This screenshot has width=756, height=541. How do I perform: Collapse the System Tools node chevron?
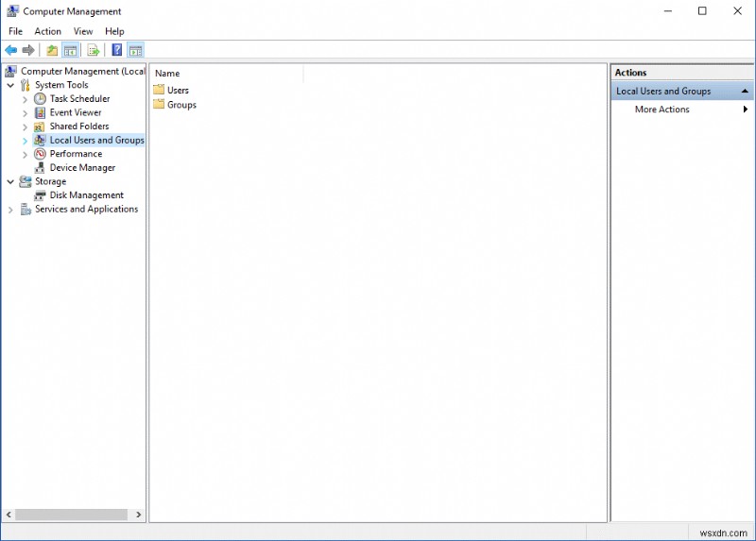point(10,85)
